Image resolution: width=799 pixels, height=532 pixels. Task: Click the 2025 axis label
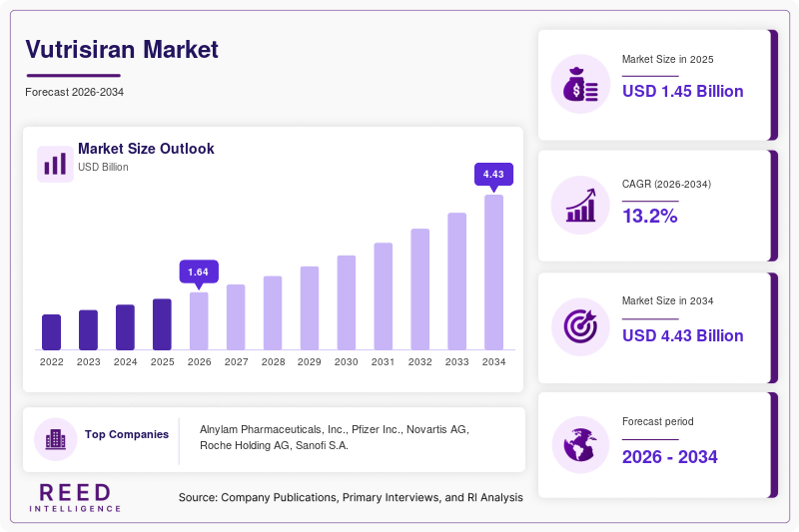(x=162, y=362)
